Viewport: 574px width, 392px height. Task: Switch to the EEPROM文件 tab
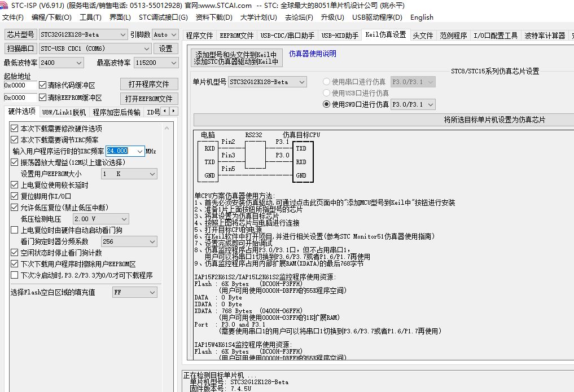pyautogui.click(x=236, y=36)
